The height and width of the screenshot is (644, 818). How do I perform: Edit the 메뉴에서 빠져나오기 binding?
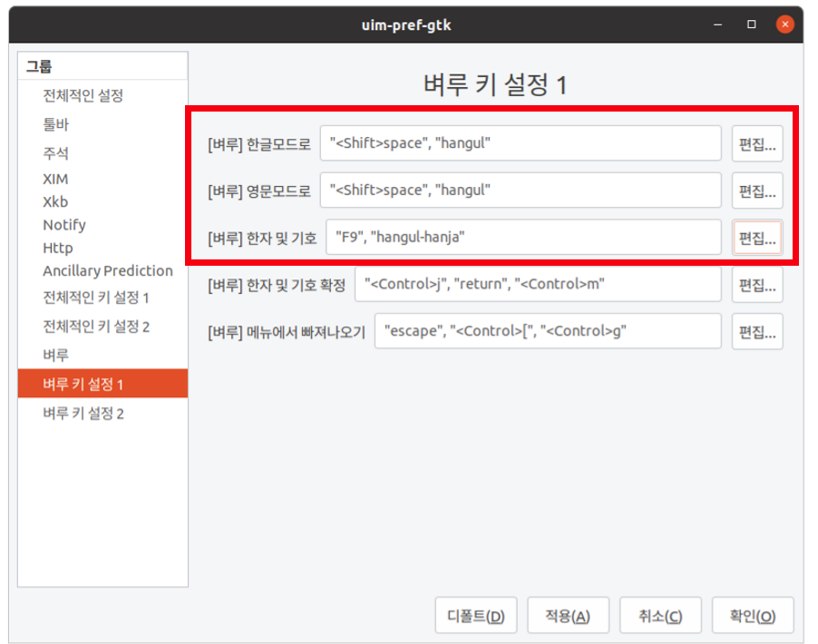tap(757, 331)
